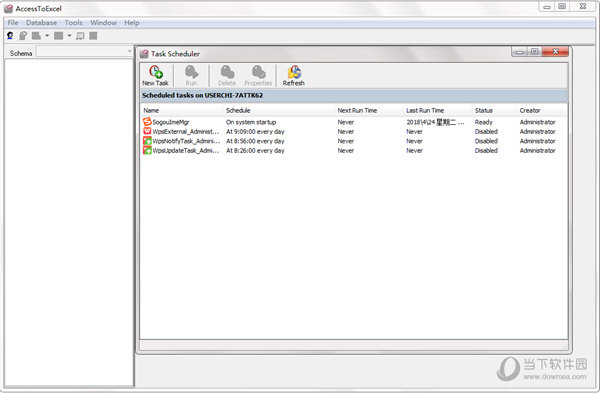The height and width of the screenshot is (393, 600).
Task: Open the Help menu
Action: [x=132, y=23]
